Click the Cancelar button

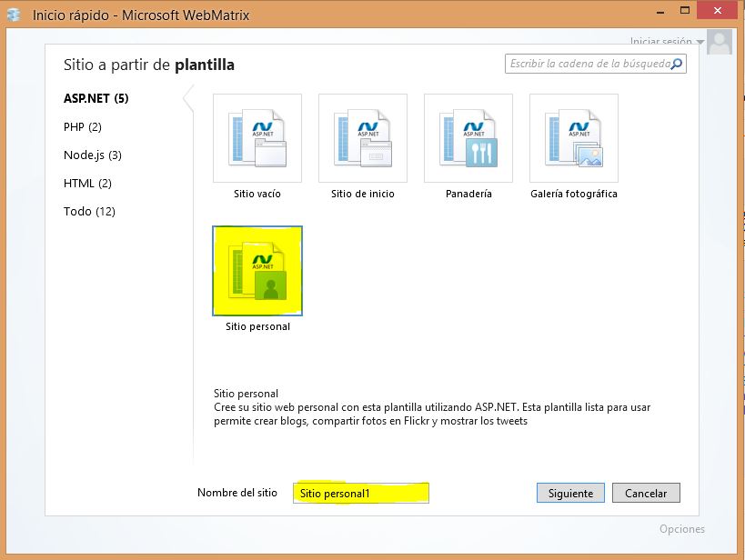(646, 493)
